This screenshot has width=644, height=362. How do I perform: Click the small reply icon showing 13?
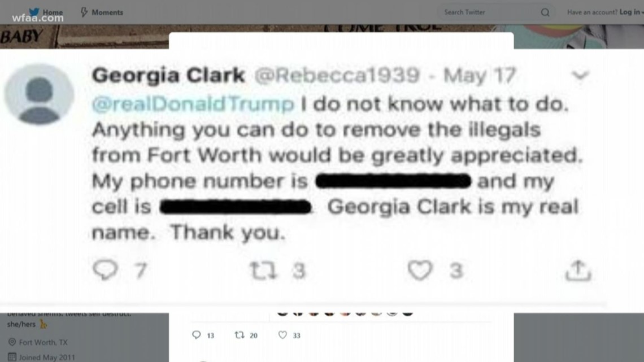point(197,335)
